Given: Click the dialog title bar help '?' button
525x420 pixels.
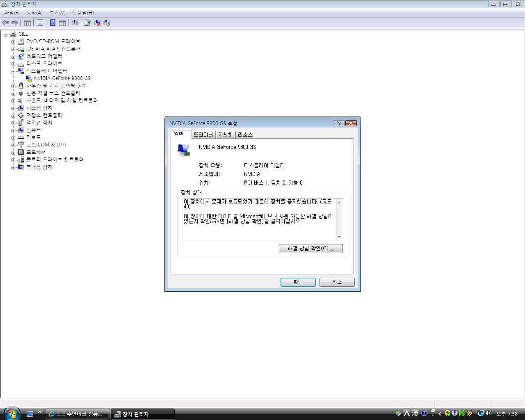Looking at the screenshot, I should click(x=338, y=123).
